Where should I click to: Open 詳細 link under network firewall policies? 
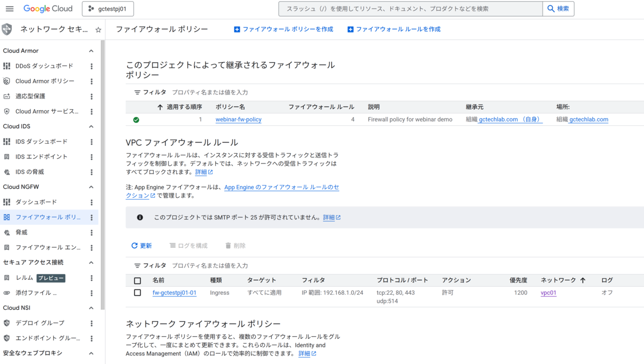pos(308,354)
